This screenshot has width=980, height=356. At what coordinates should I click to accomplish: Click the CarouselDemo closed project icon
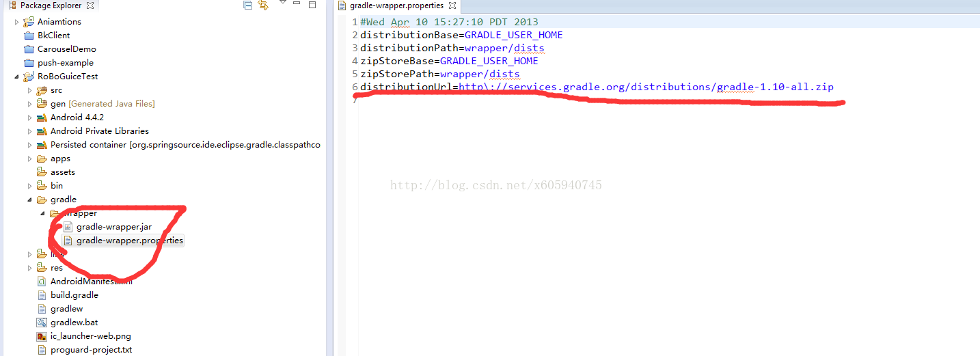[29, 49]
